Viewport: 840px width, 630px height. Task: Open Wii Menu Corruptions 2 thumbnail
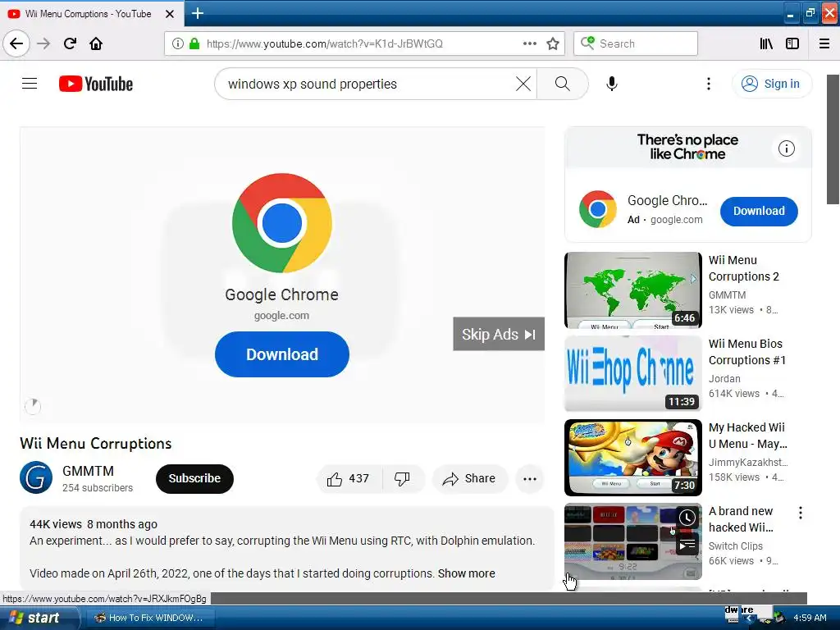632,290
